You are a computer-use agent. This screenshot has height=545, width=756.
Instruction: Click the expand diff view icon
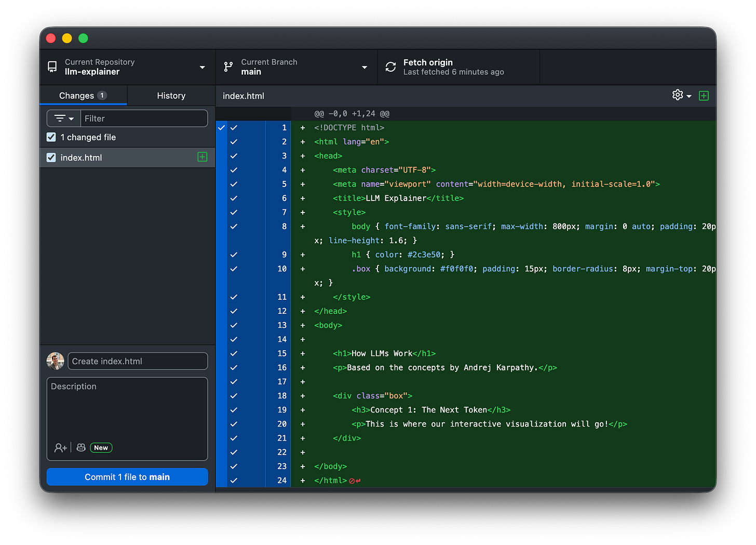(x=704, y=96)
